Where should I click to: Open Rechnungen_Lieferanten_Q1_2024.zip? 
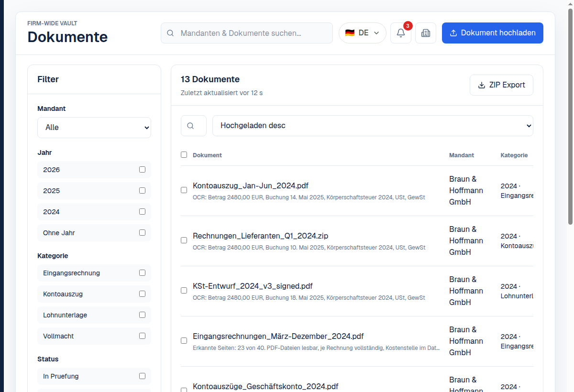pyautogui.click(x=260, y=236)
